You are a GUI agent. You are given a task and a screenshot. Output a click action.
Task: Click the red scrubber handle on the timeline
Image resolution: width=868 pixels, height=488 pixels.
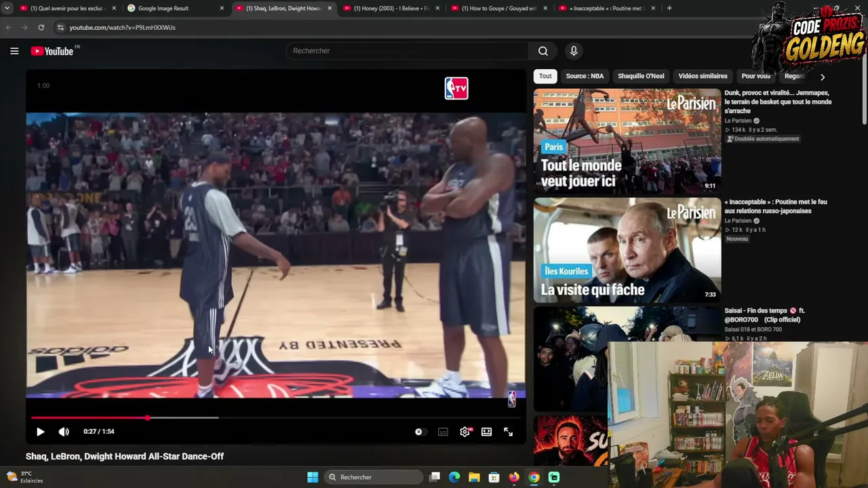(x=147, y=418)
